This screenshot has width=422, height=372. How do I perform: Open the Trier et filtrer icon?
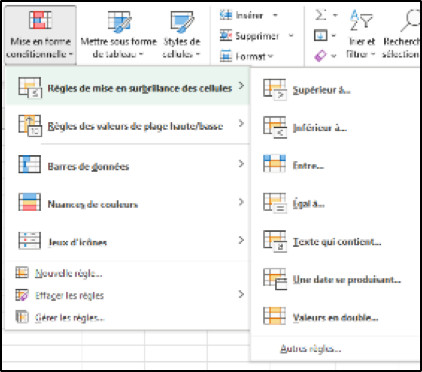click(361, 20)
